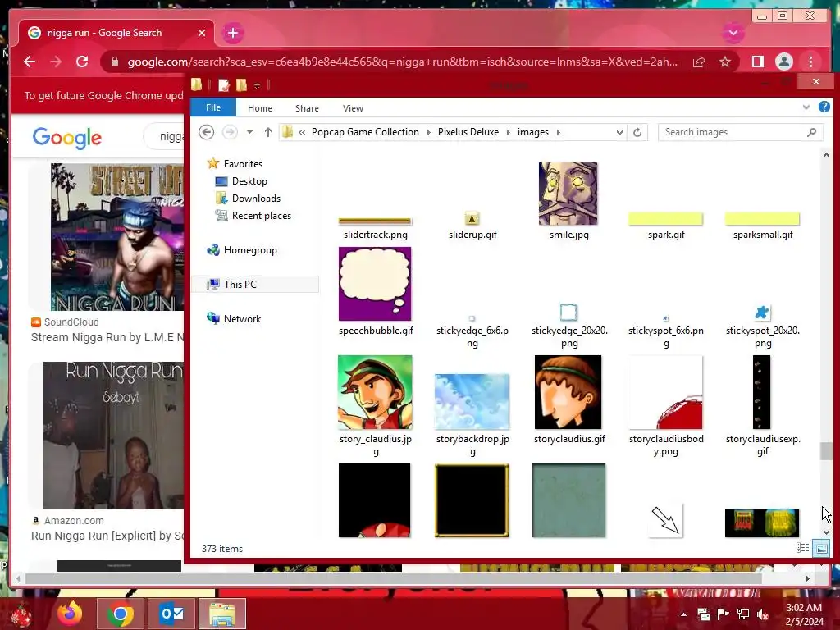Open Chrome profile menu
Image resolution: width=840 pixels, height=630 pixels.
point(783,62)
